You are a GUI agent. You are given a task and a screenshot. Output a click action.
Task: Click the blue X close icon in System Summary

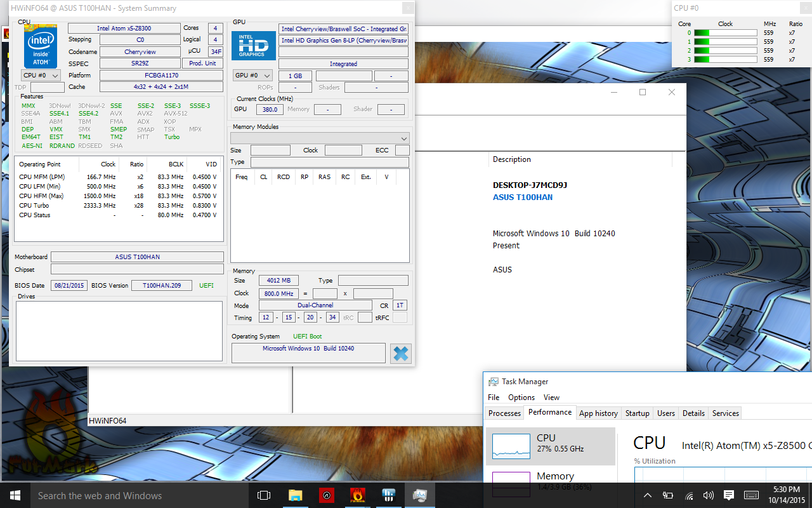pos(401,354)
